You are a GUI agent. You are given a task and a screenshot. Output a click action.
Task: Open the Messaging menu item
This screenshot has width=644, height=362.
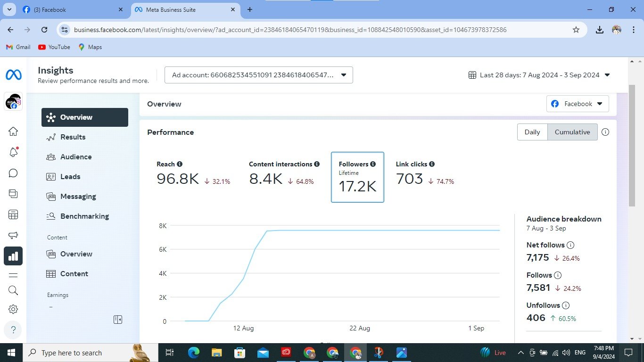(85, 197)
